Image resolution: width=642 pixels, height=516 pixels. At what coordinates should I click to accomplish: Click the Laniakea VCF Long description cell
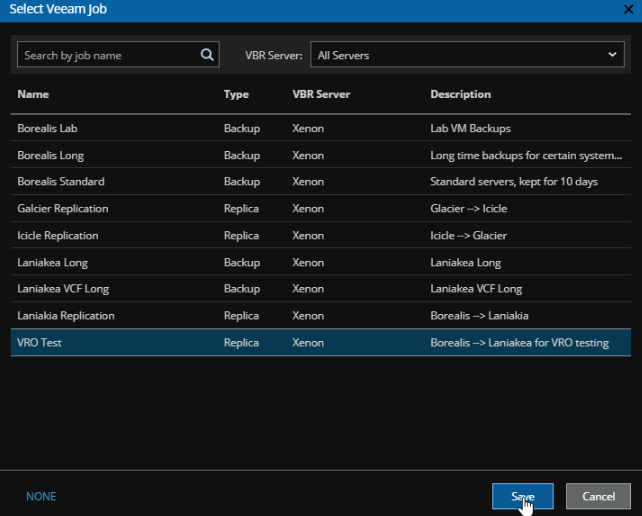pos(476,289)
